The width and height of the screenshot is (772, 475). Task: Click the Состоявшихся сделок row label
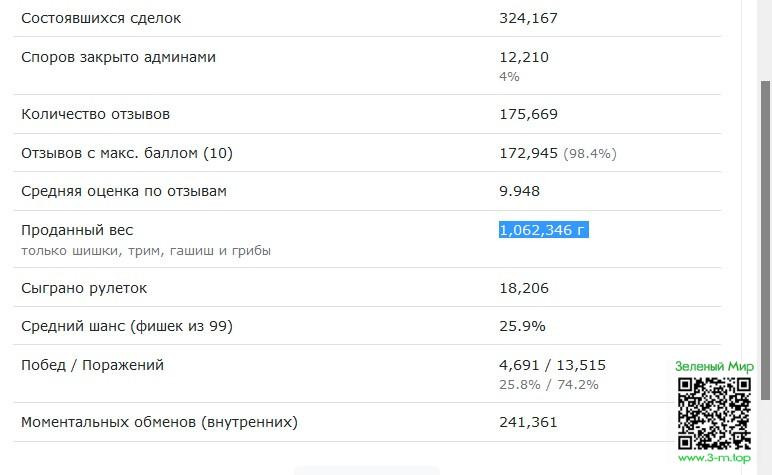(101, 18)
